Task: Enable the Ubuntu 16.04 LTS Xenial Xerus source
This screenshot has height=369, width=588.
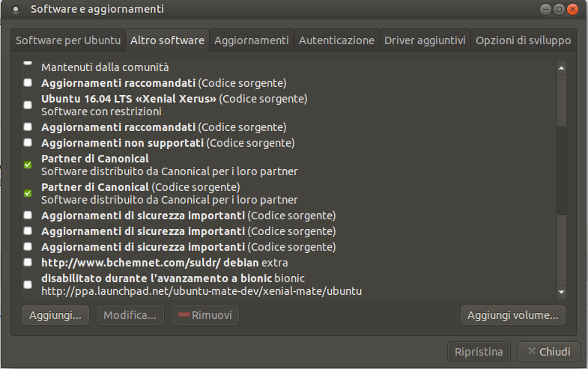Action: pos(28,105)
